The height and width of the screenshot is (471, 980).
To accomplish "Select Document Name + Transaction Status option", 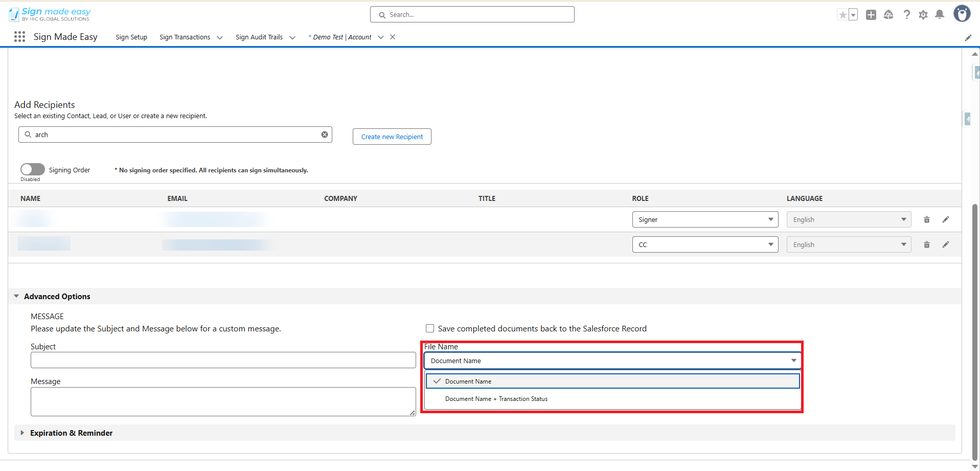I will [x=496, y=399].
